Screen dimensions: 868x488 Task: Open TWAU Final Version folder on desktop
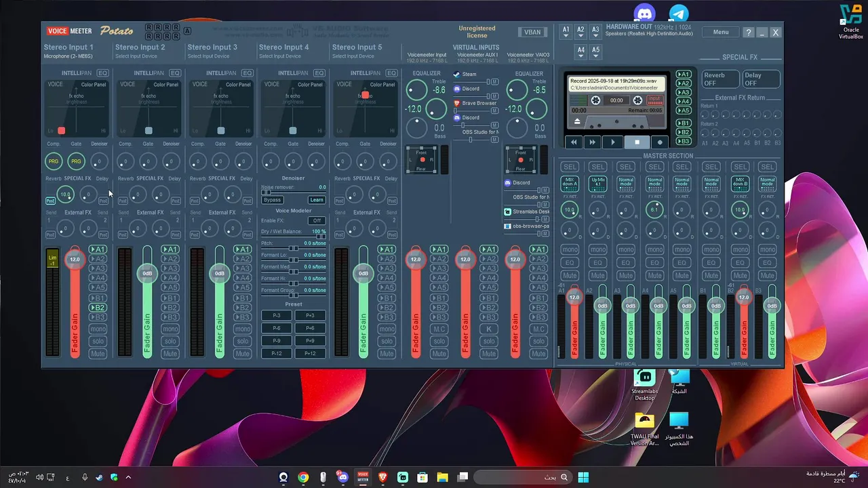644,429
